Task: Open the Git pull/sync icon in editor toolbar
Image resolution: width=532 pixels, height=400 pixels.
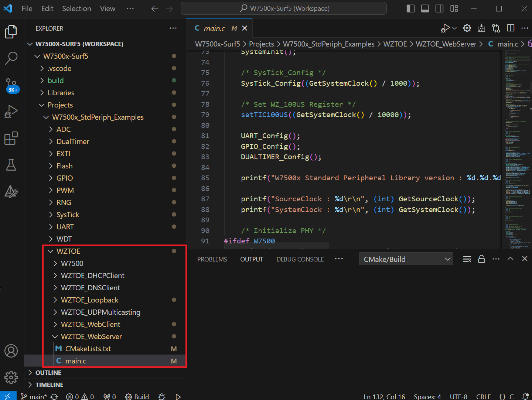Action: 496,28
